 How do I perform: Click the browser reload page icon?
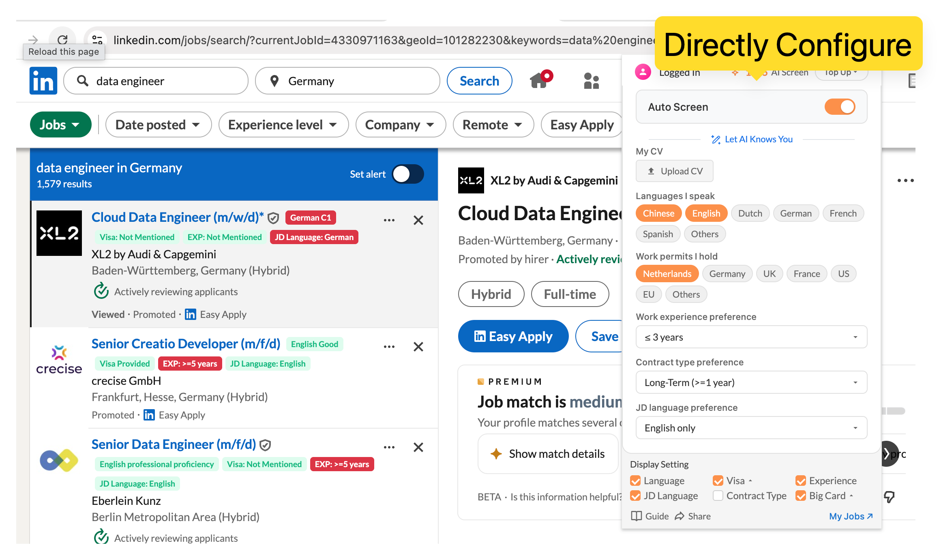click(x=62, y=39)
